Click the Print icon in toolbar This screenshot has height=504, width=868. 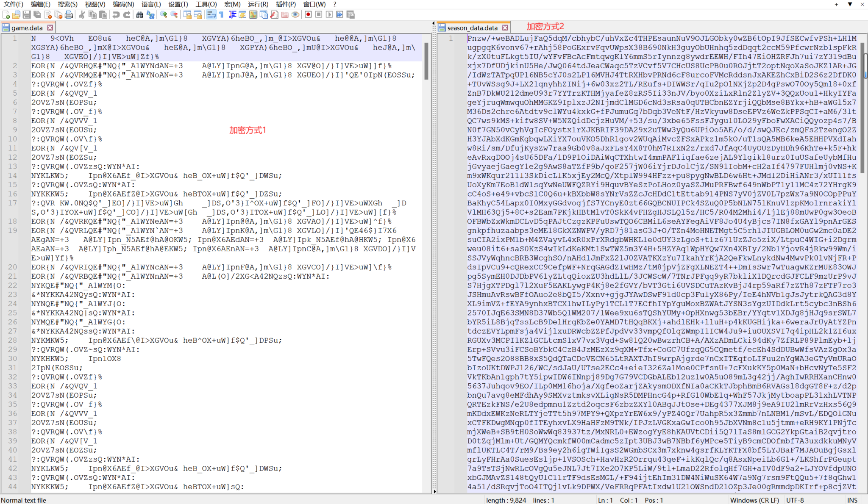point(69,15)
